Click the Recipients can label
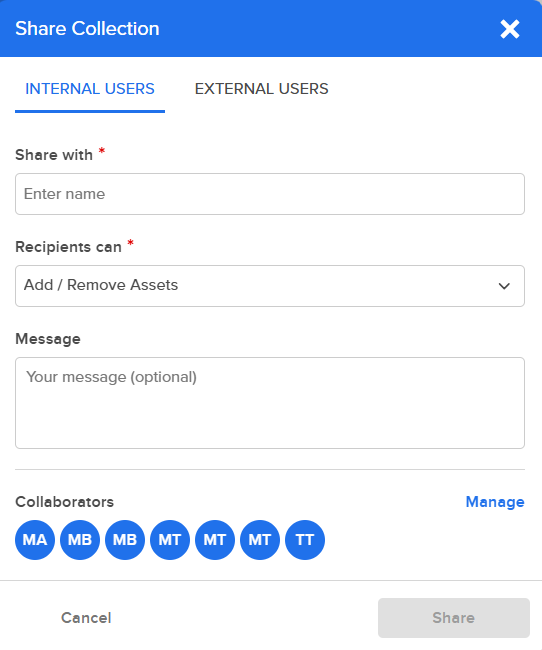Image resolution: width=542 pixels, height=650 pixels. pos(68,247)
